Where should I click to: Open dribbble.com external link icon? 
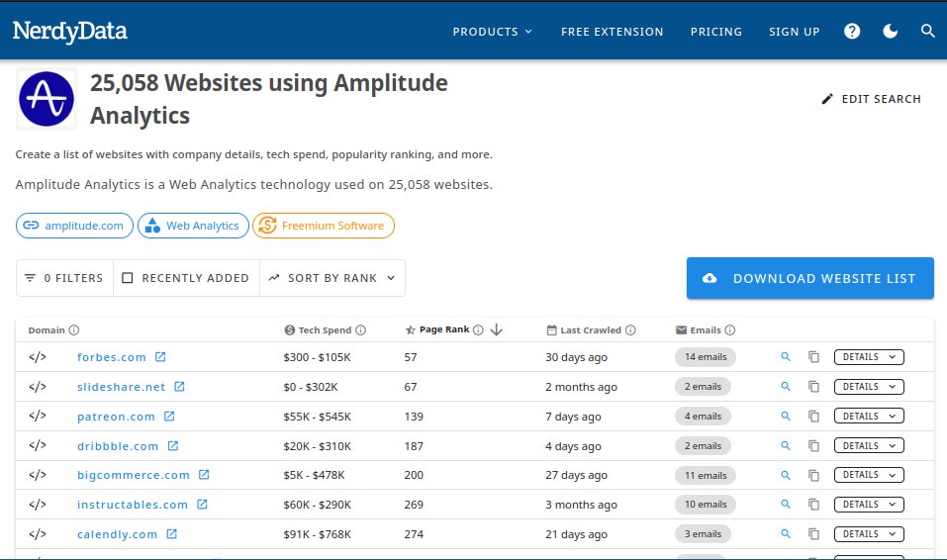coord(173,445)
